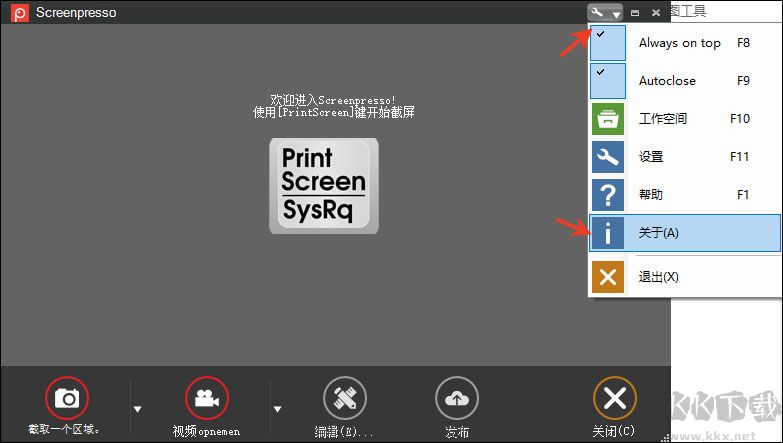The image size is (783, 443).
Task: Click the Autoclose label text
Action: (667, 81)
